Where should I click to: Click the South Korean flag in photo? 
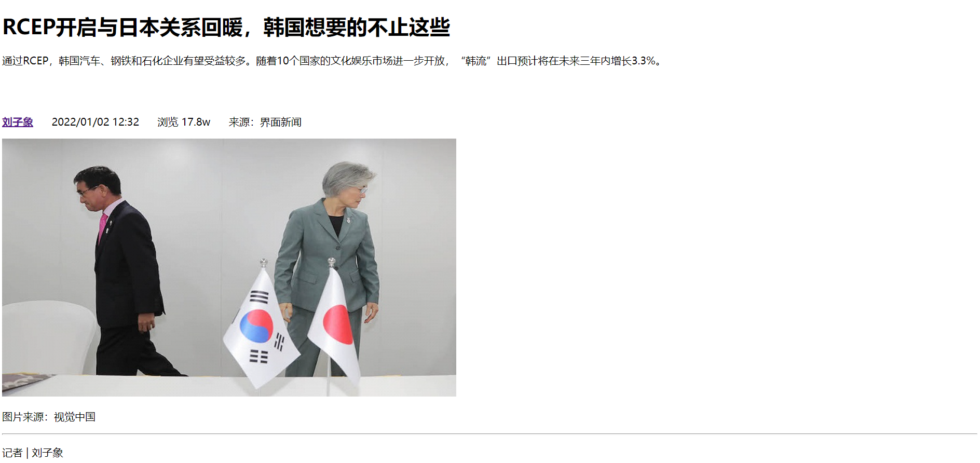coord(260,328)
